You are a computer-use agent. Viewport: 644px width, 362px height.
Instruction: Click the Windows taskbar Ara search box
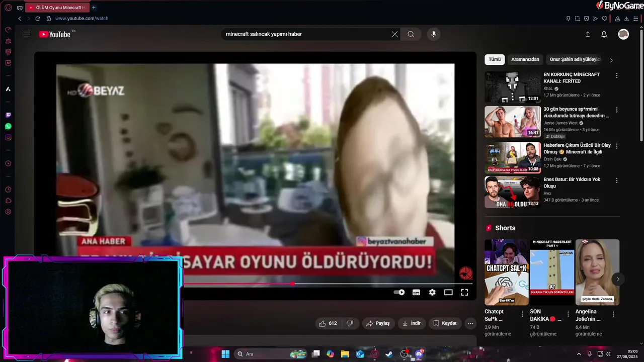270,354
